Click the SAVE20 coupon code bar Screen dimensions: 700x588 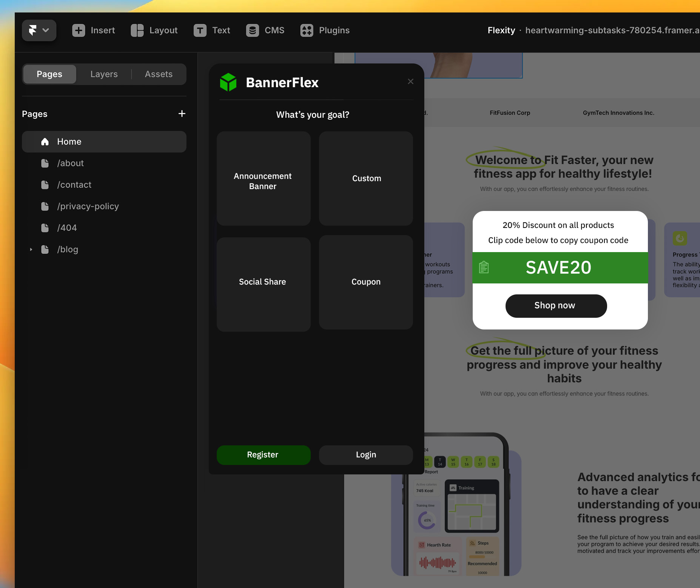pos(560,268)
